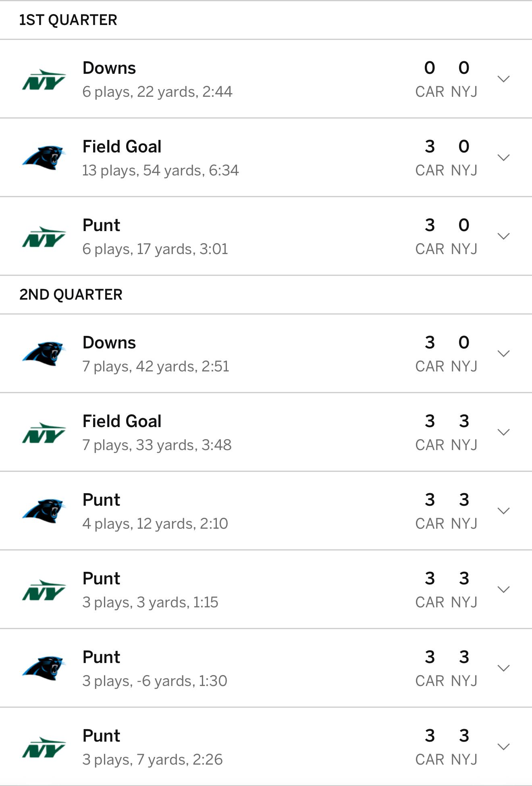
Task: Show details via the 2:10 Punt drive chevron
Action: 503,511
